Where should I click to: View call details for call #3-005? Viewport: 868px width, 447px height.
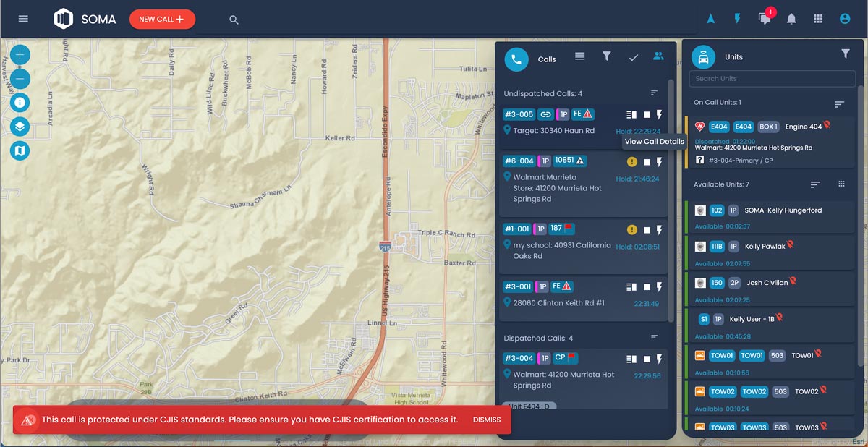point(631,114)
